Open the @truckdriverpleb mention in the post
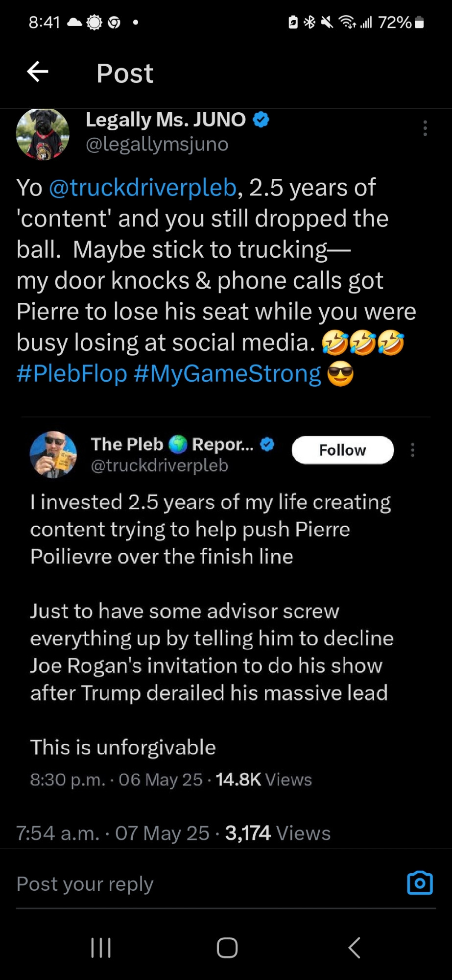This screenshot has height=980, width=452. tap(143, 188)
